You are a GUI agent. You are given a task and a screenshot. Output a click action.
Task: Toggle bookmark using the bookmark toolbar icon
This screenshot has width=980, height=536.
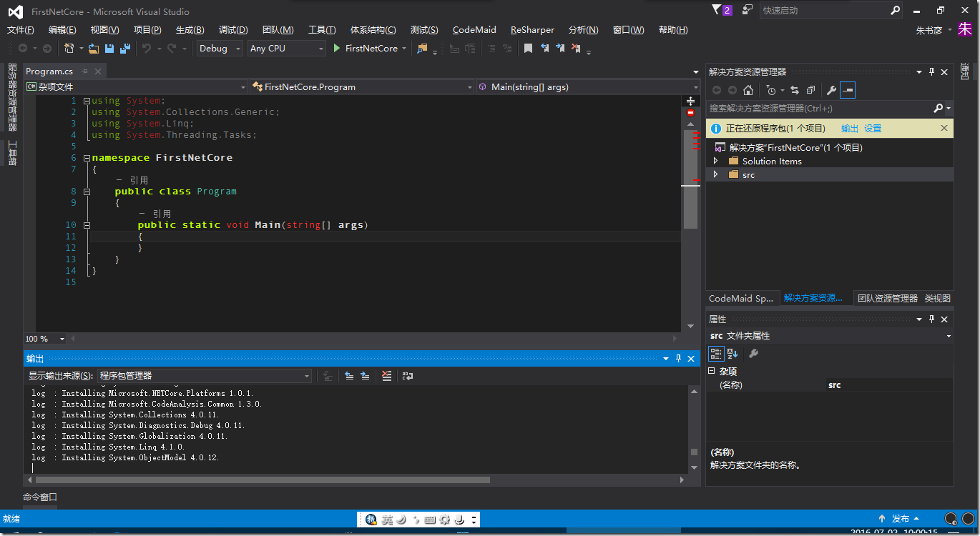coord(528,49)
